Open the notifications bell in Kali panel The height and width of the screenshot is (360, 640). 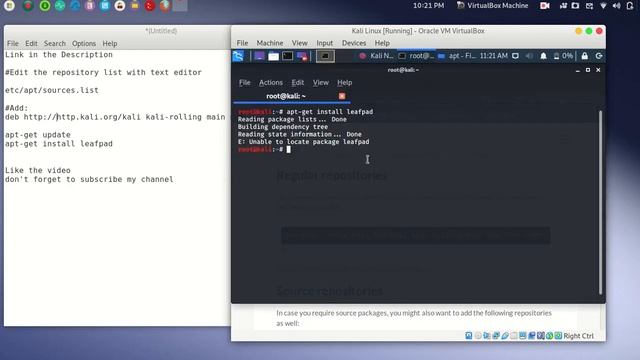click(543, 56)
